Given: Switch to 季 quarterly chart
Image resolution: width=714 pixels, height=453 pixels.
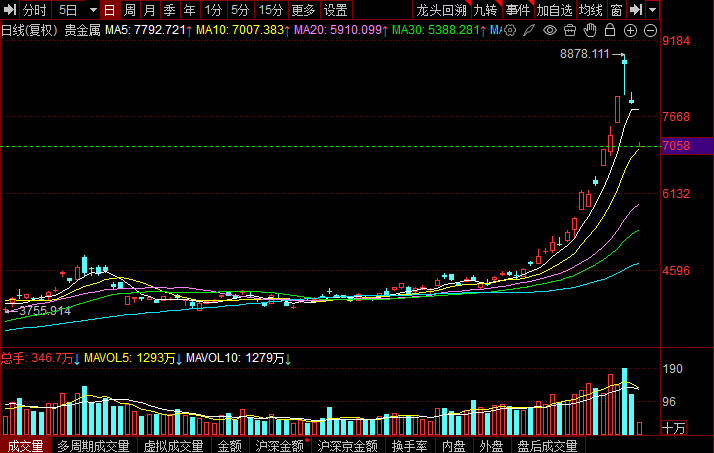Looking at the screenshot, I should coord(169,10).
